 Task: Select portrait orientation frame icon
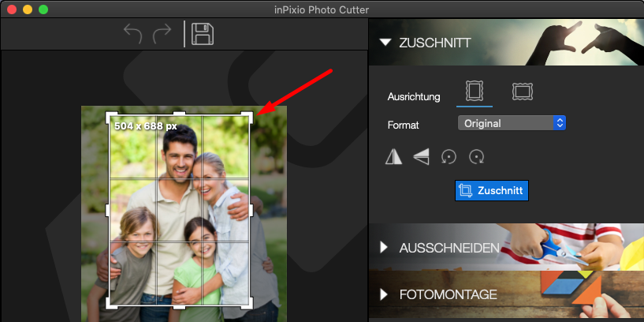pos(475,91)
